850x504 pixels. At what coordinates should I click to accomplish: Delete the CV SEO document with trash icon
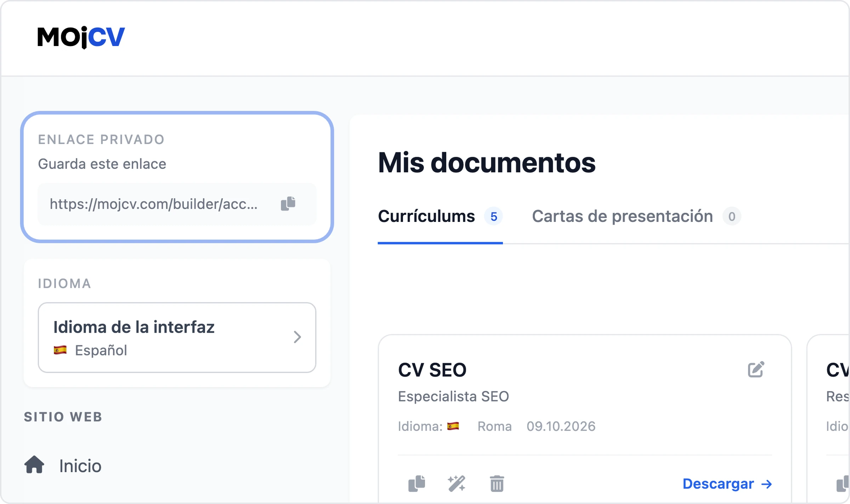497,484
